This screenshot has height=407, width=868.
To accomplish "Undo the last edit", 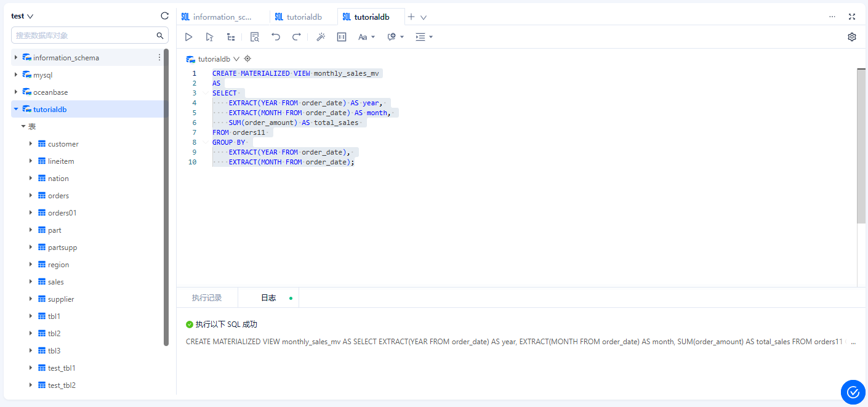I will coord(276,37).
